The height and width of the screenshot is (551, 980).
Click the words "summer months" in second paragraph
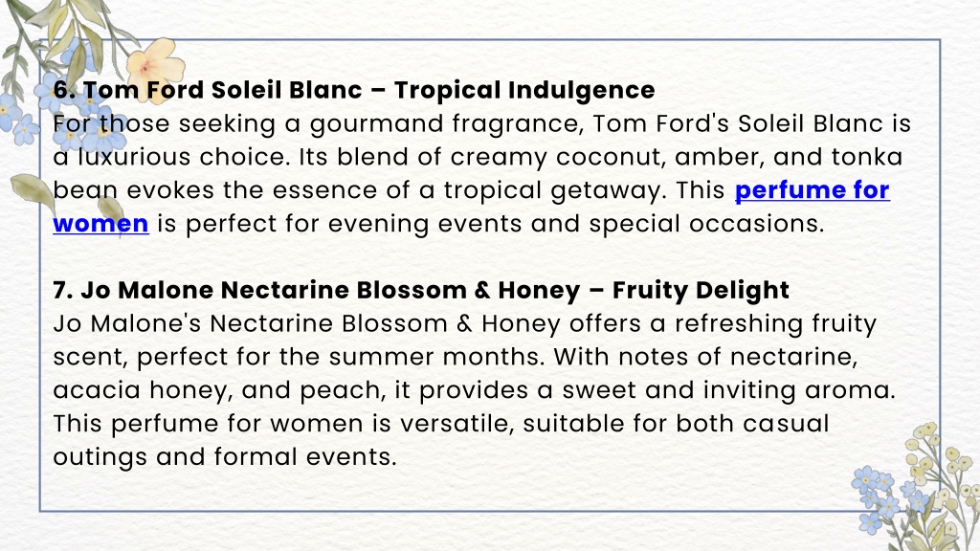(x=436, y=358)
